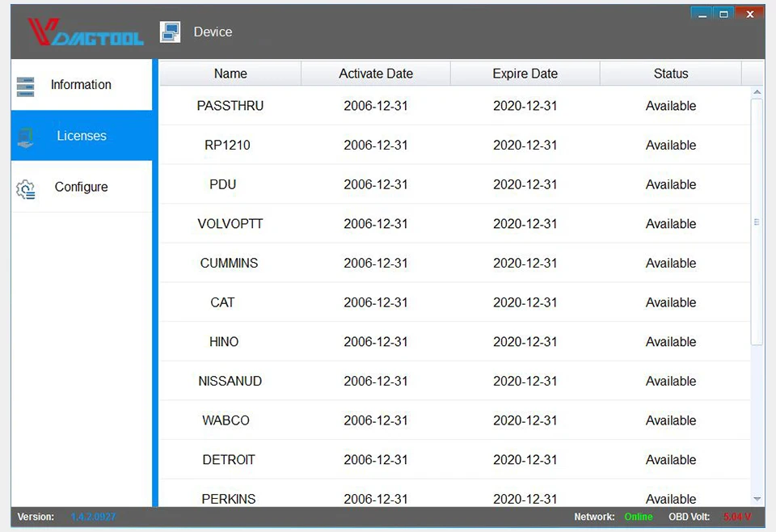Click the Network: label in status bar
776x532 pixels.
[x=594, y=517]
